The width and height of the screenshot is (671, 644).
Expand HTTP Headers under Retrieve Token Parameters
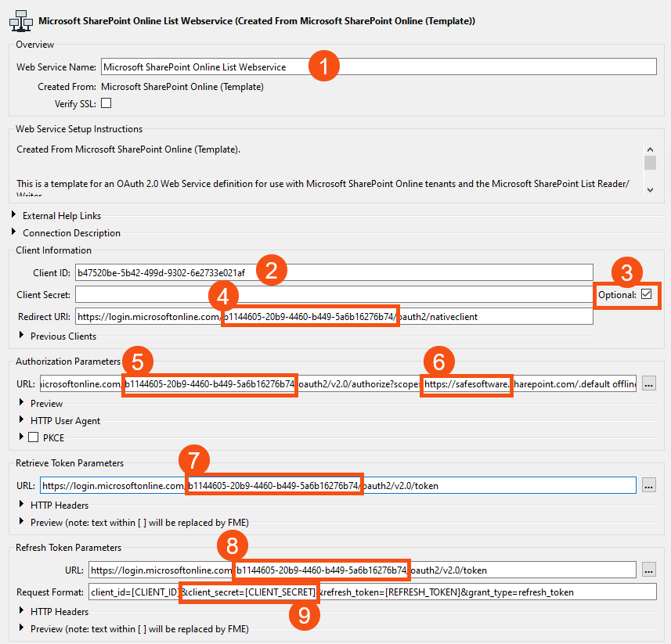(22, 505)
